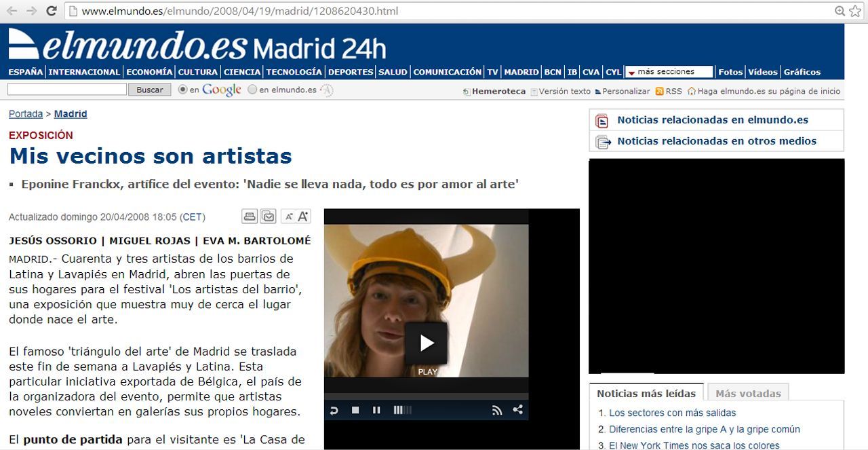This screenshot has height=450, width=868.
Task: Pause the video with the pause icon
Action: [376, 410]
